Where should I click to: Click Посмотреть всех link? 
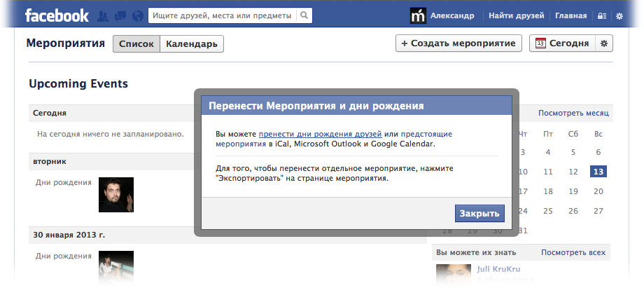tap(573, 252)
